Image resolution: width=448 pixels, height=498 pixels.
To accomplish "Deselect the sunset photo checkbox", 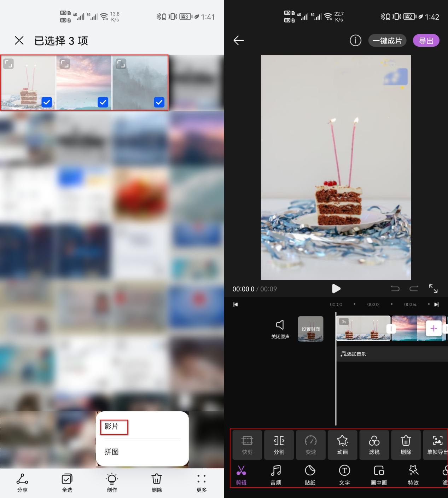I will coord(103,103).
